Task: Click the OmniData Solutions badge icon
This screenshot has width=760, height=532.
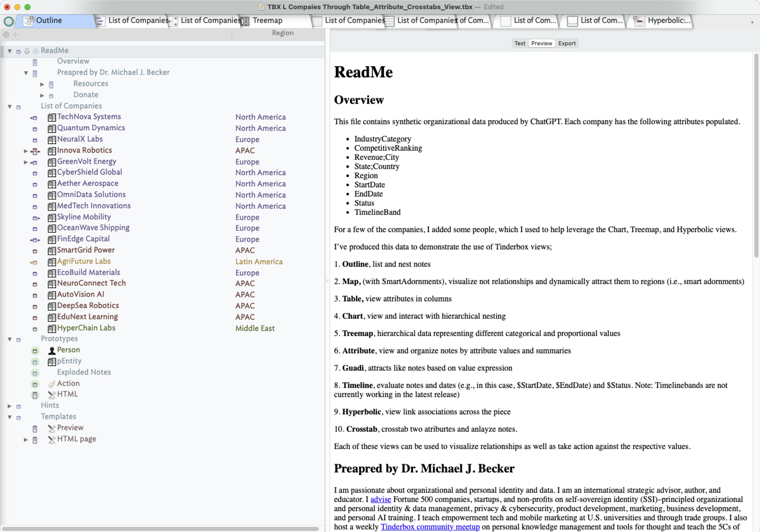Action: [52, 195]
